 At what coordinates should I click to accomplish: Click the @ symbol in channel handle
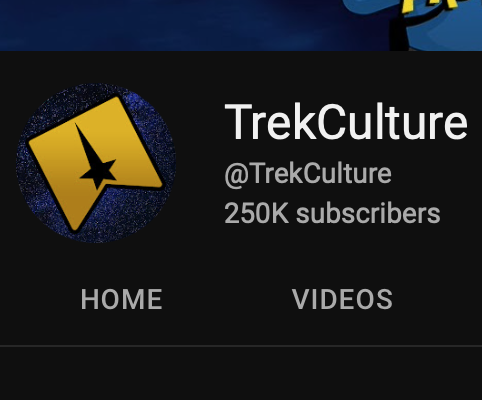coord(237,175)
